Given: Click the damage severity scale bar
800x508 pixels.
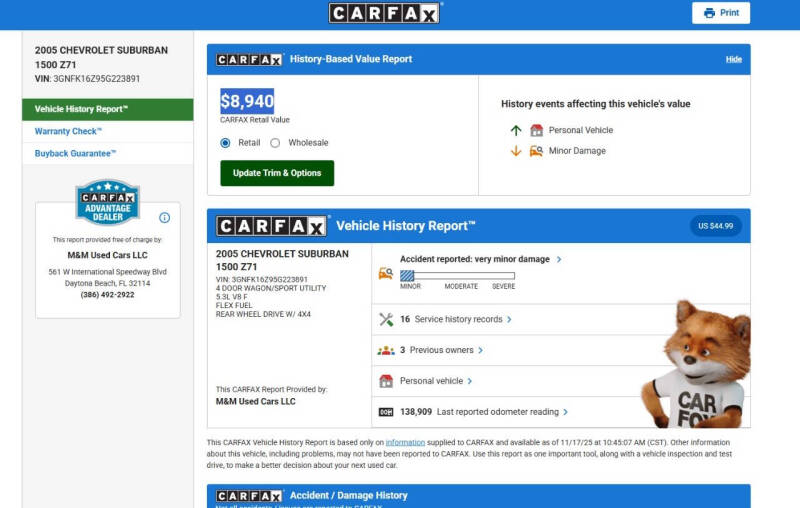Looking at the screenshot, I should tap(457, 275).
